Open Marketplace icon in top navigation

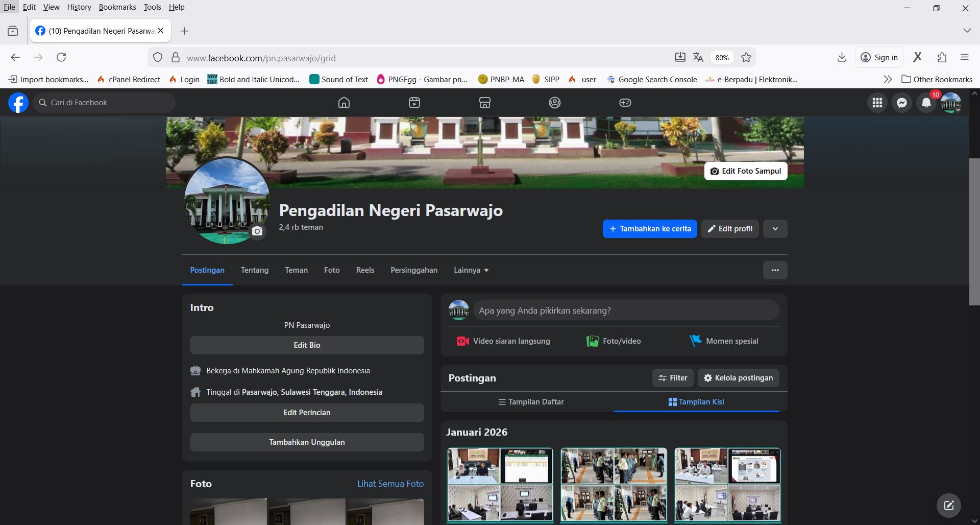coord(485,103)
